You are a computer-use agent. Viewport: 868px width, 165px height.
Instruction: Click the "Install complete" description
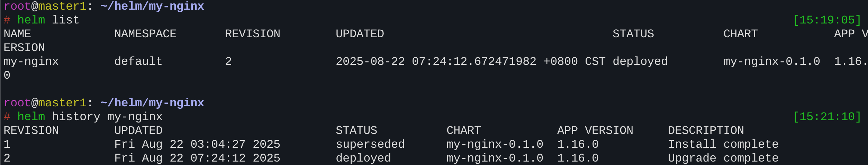[723, 144]
